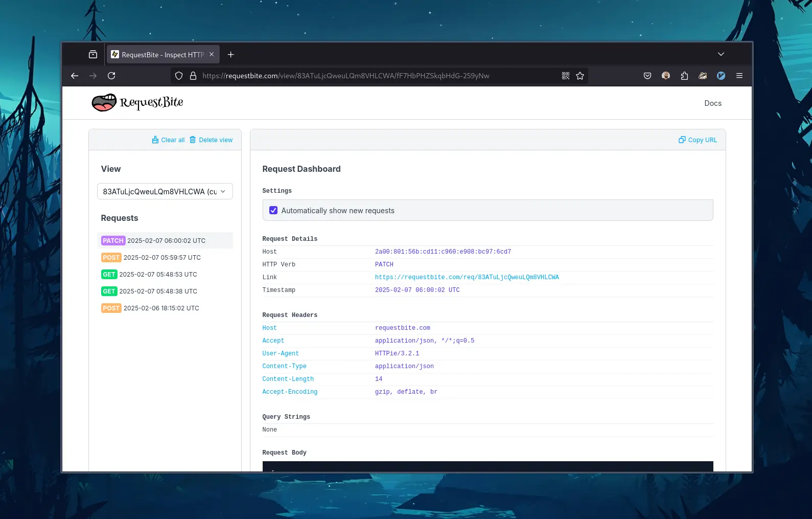Open the Docs link
812x519 pixels.
tap(713, 103)
